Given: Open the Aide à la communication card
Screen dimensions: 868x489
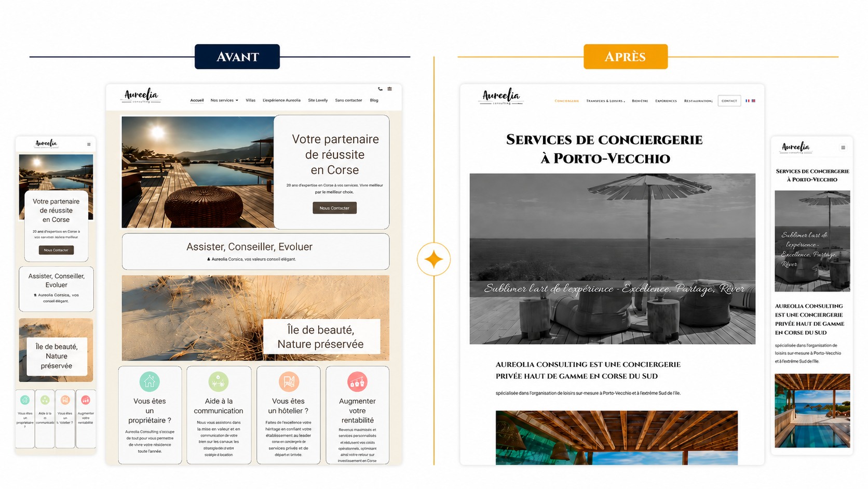Looking at the screenshot, I should coord(219,415).
